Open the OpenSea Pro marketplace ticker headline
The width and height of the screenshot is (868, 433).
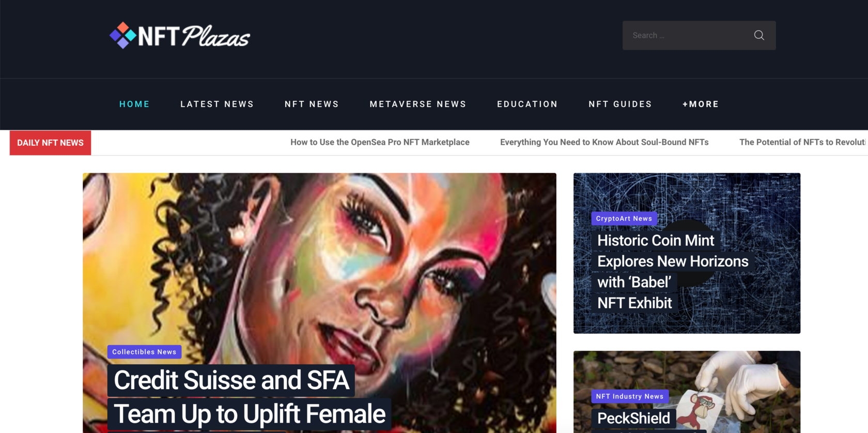tap(380, 142)
